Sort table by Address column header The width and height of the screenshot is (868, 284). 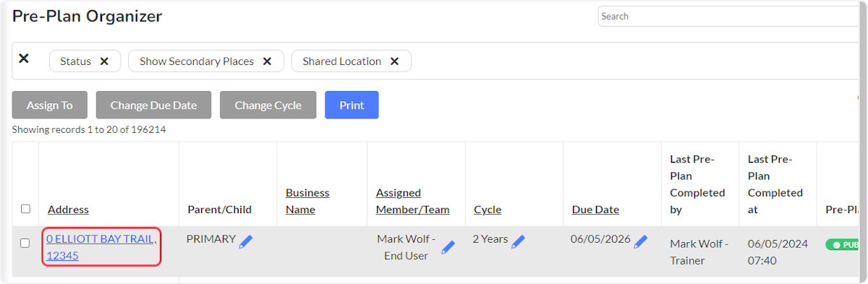tap(68, 210)
